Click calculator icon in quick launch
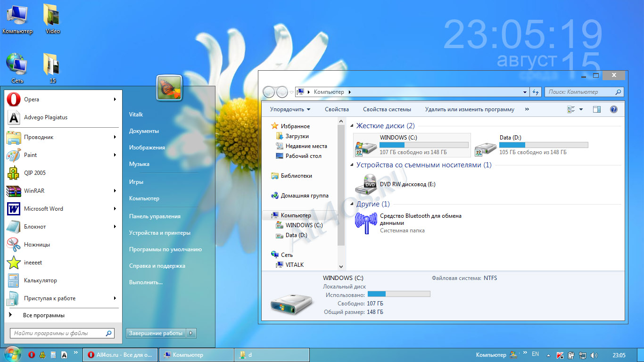 (x=53, y=355)
